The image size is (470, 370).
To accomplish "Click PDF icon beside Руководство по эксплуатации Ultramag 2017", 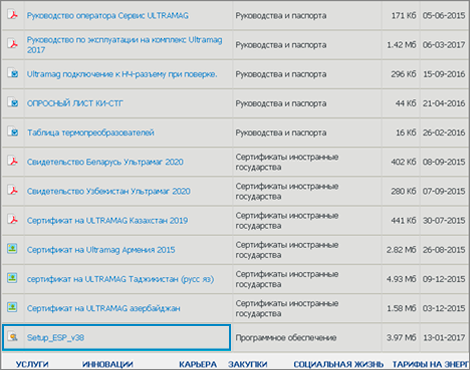I will (x=13, y=44).
